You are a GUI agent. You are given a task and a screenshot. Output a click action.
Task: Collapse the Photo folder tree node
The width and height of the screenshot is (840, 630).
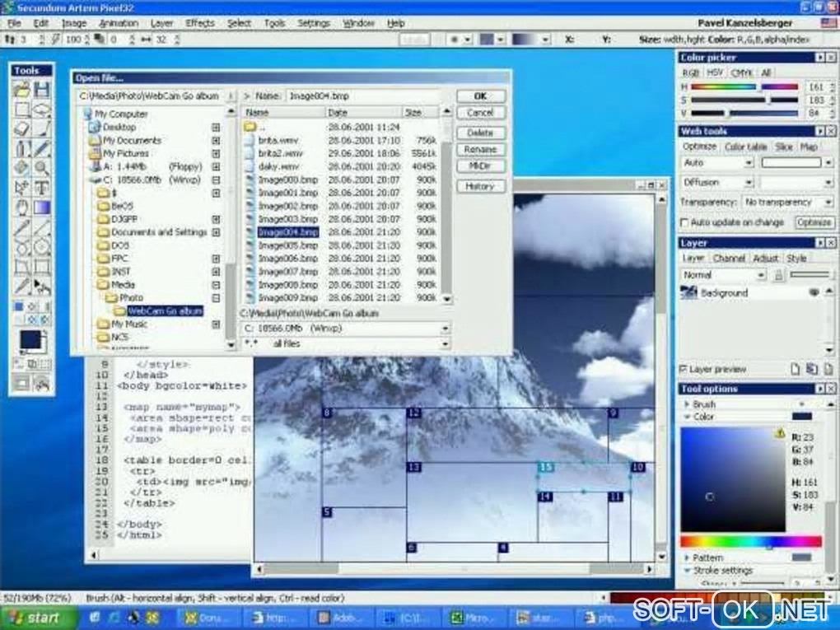(x=216, y=298)
